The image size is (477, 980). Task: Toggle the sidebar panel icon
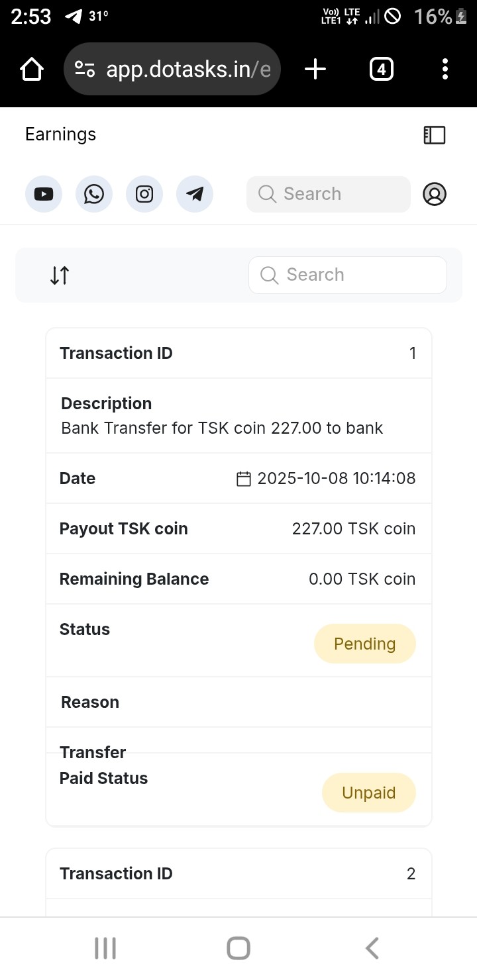click(x=435, y=135)
